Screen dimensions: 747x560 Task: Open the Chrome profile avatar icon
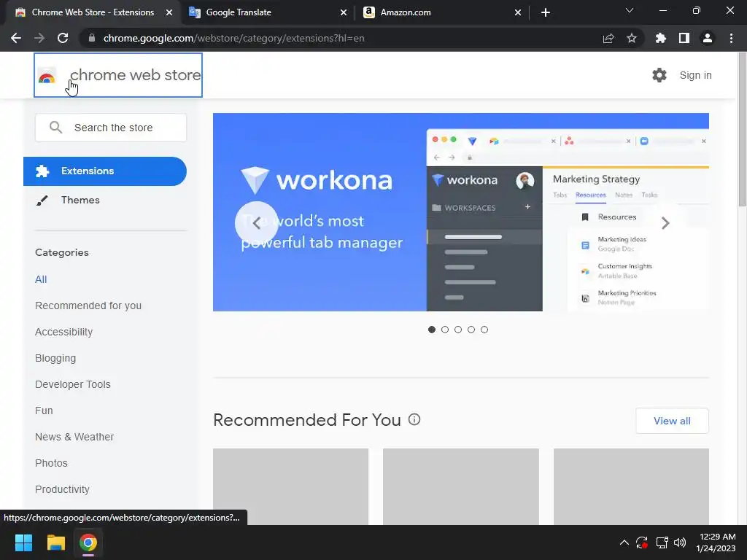click(708, 38)
